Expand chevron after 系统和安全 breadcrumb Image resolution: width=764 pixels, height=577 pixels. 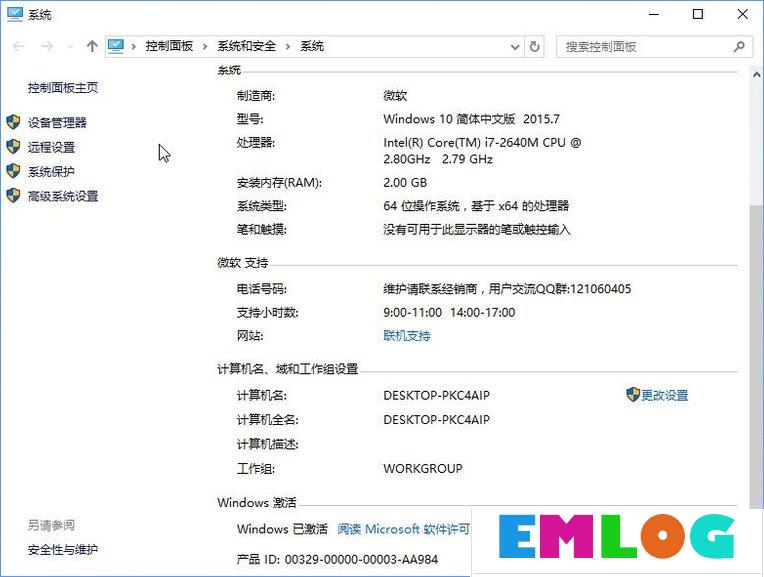click(288, 47)
